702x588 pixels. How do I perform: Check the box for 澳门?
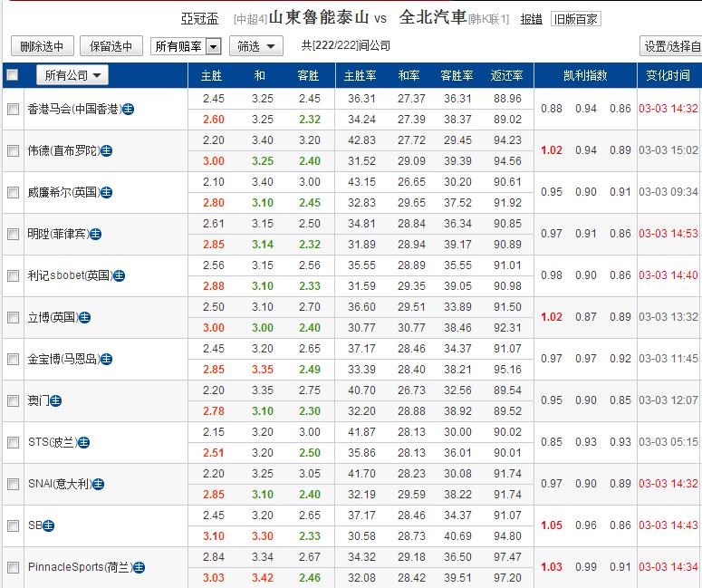tap(13, 400)
